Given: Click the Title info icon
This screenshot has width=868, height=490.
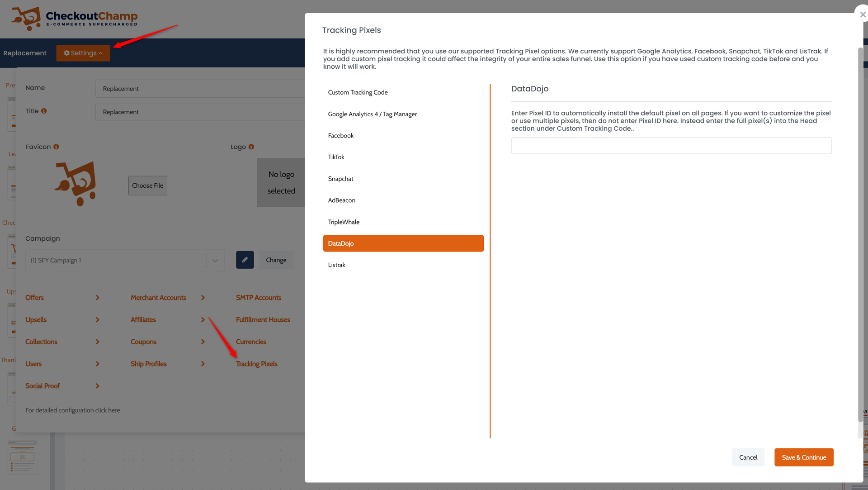Looking at the screenshot, I should pyautogui.click(x=44, y=111).
